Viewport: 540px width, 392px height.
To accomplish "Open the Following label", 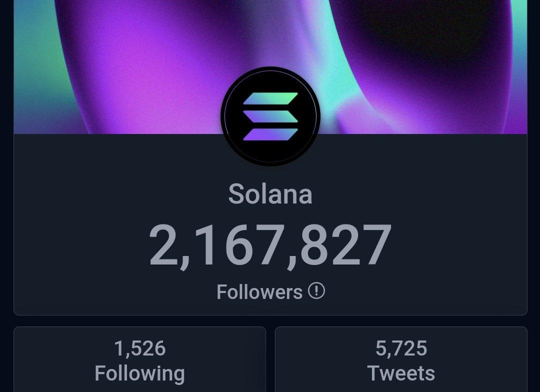I will [x=140, y=373].
